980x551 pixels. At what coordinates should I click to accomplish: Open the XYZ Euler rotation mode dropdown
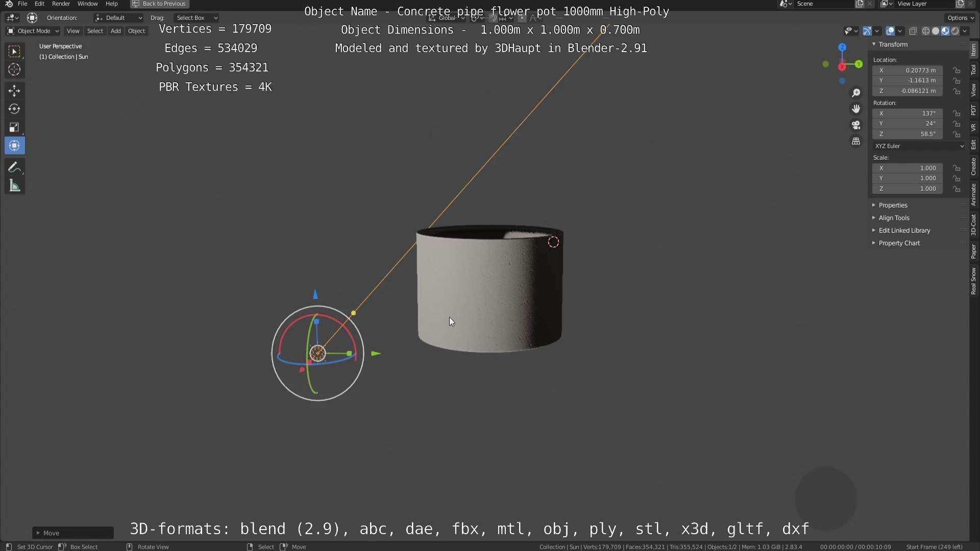[919, 146]
